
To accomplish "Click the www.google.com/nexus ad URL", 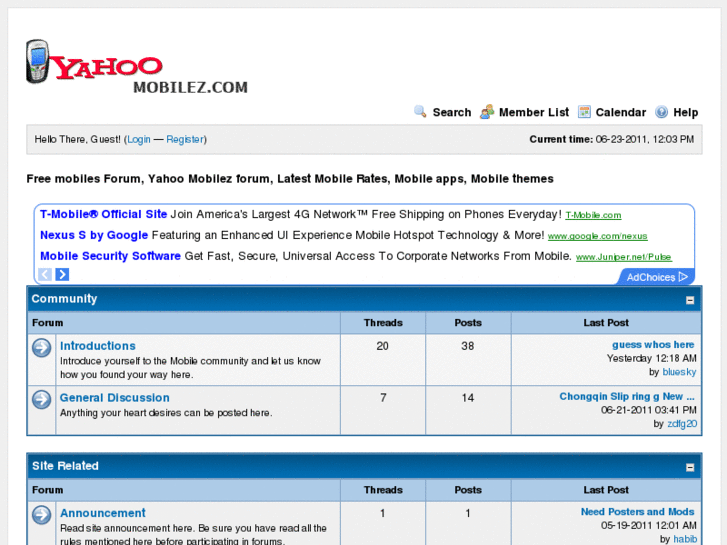I will [x=597, y=236].
